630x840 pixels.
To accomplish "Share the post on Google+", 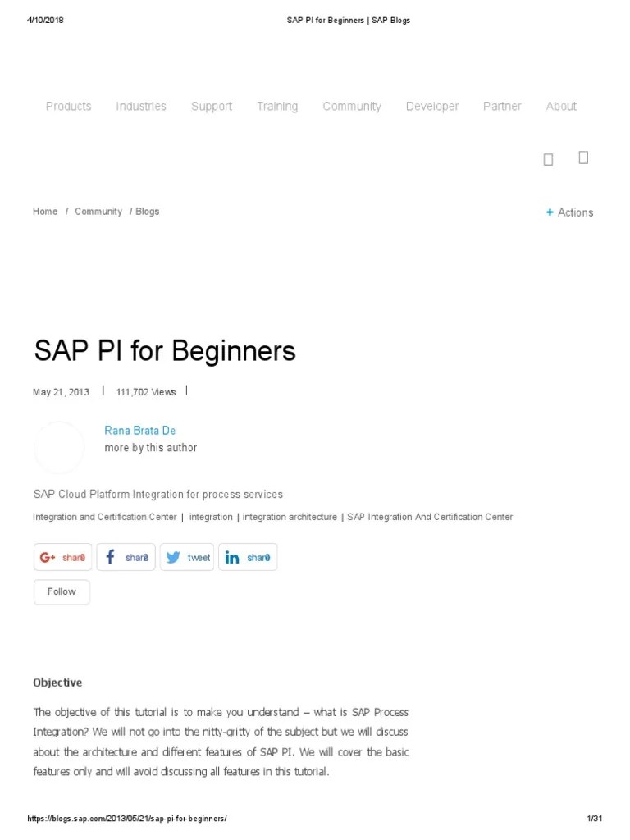I will [62, 557].
